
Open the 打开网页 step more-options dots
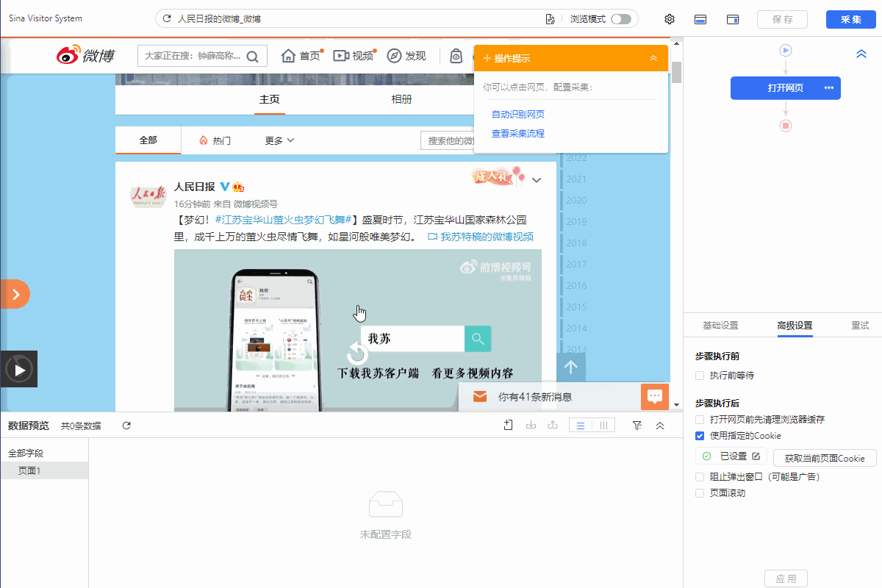(829, 88)
